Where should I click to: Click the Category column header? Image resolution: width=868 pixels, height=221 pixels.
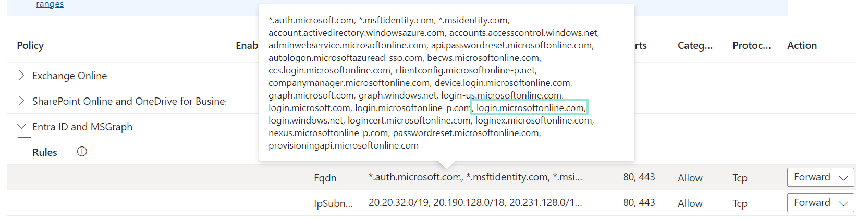[x=695, y=46]
